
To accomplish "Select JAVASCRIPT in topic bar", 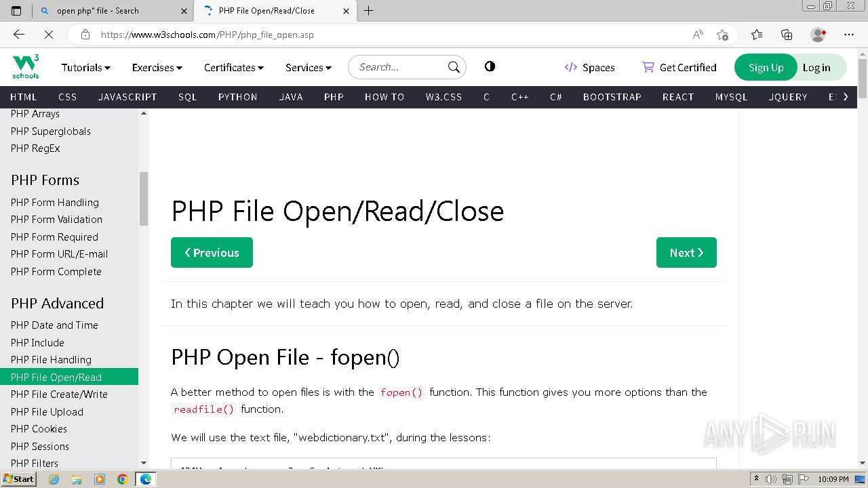I will tap(127, 97).
